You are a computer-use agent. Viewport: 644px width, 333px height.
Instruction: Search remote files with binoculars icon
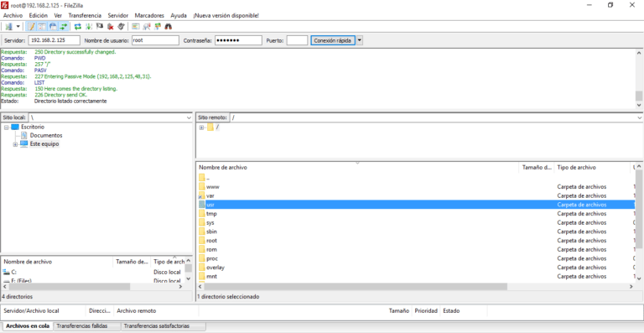click(x=168, y=27)
